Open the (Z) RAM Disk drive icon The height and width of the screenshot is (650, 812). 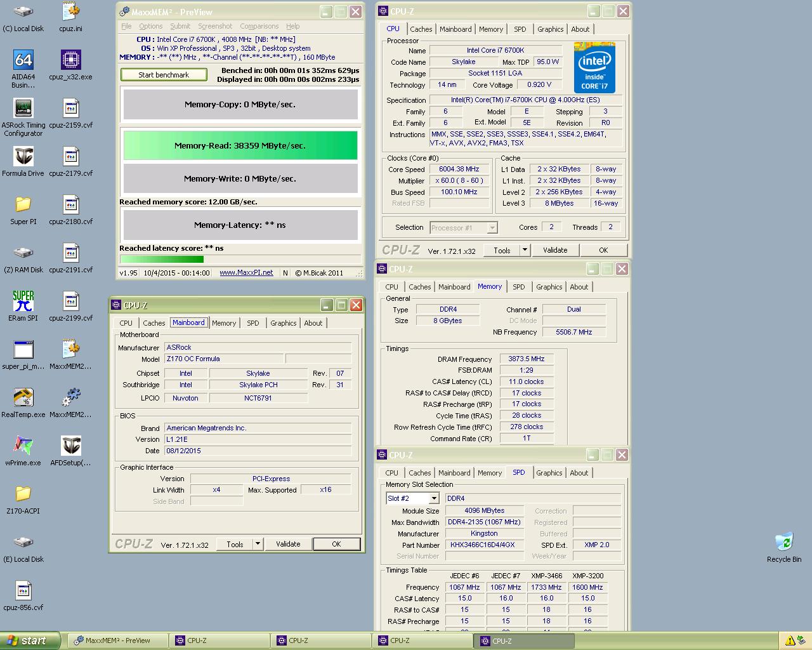pyautogui.click(x=23, y=258)
